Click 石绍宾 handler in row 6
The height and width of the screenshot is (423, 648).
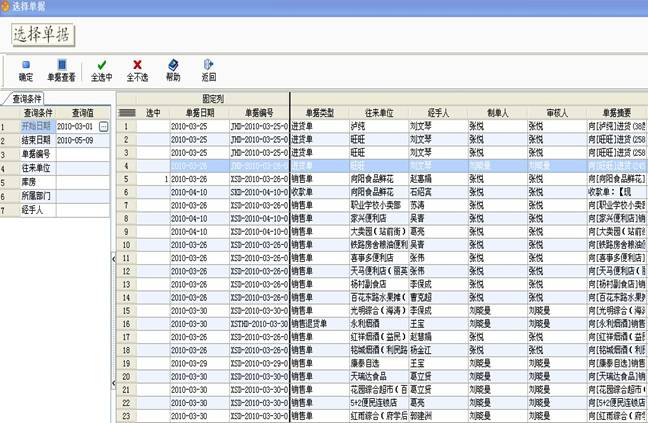click(x=421, y=192)
